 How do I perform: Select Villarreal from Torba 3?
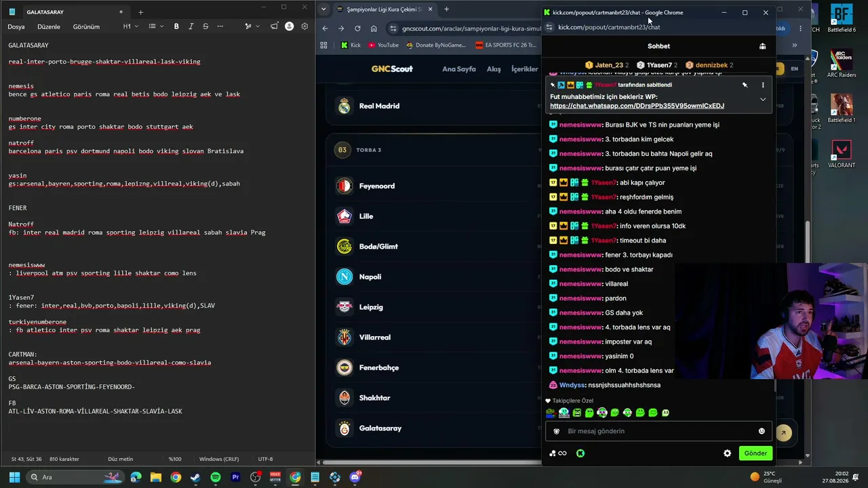tap(434, 338)
